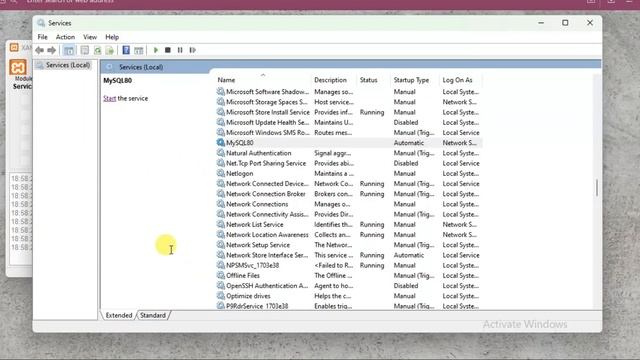Click the Services window title icon
Viewport: 640px width, 360px height.
(41, 23)
